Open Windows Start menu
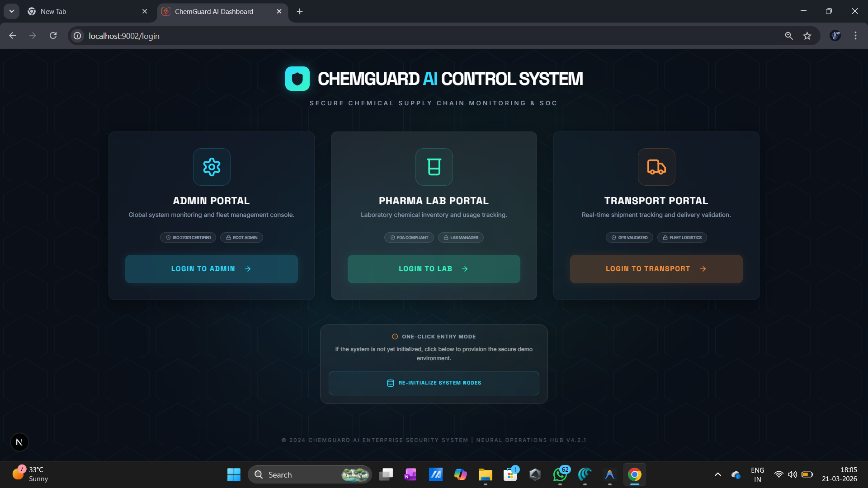868x488 pixels. [x=234, y=474]
